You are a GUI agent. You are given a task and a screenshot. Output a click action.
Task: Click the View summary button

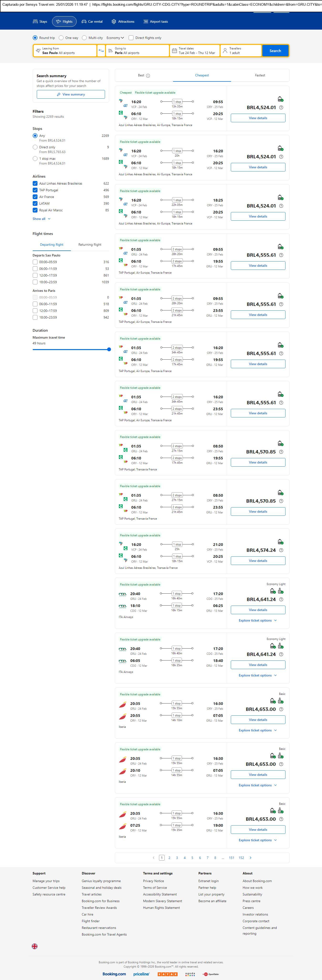tap(71, 94)
